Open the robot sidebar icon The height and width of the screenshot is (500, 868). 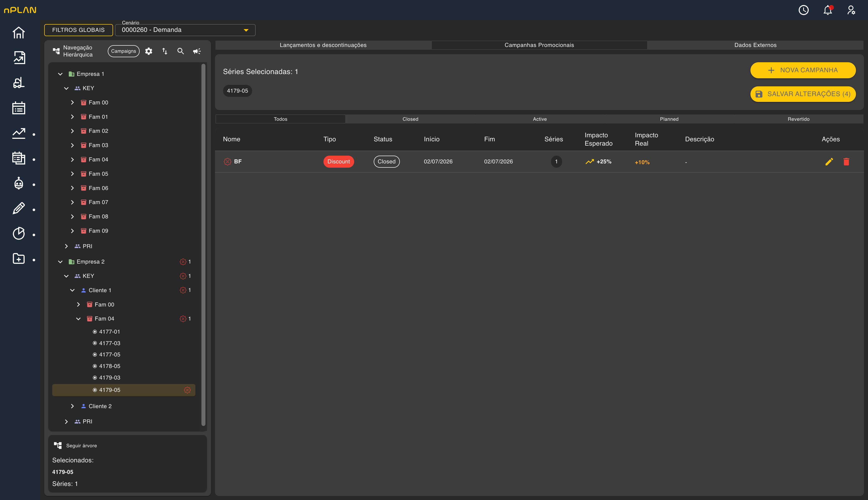tap(19, 183)
